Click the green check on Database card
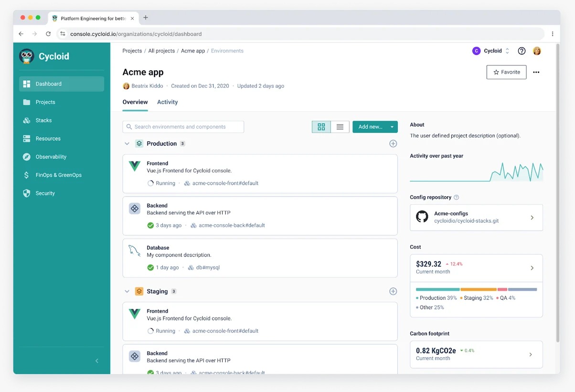The image size is (575, 392). tap(150, 267)
